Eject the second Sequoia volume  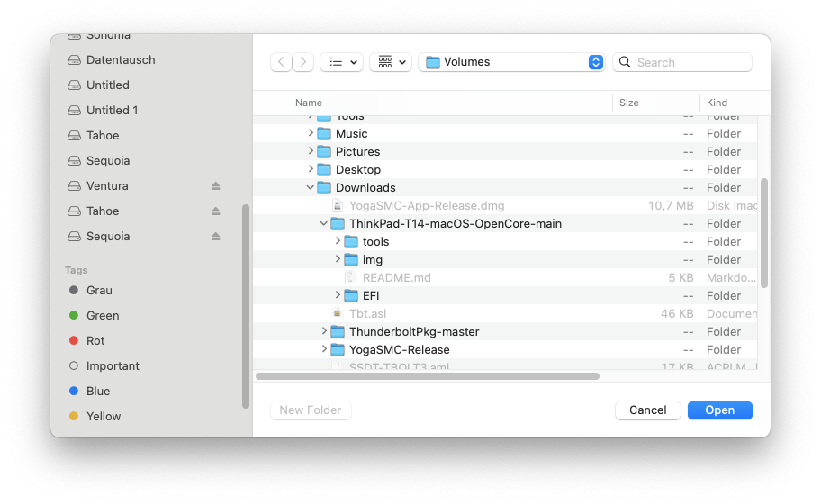pyautogui.click(x=216, y=236)
